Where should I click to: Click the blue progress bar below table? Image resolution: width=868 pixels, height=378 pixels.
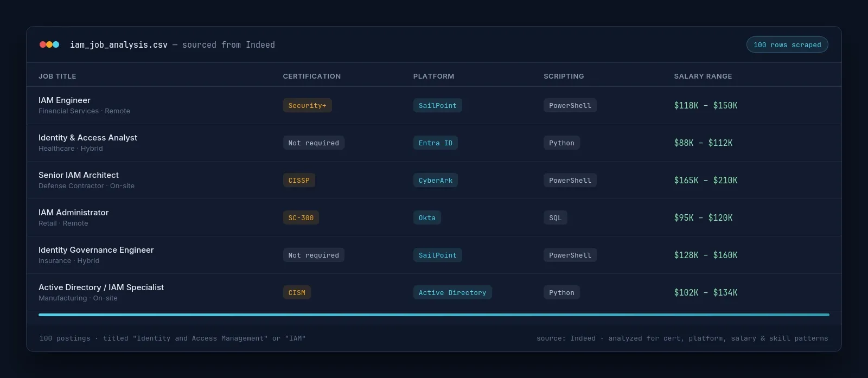[x=434, y=315]
